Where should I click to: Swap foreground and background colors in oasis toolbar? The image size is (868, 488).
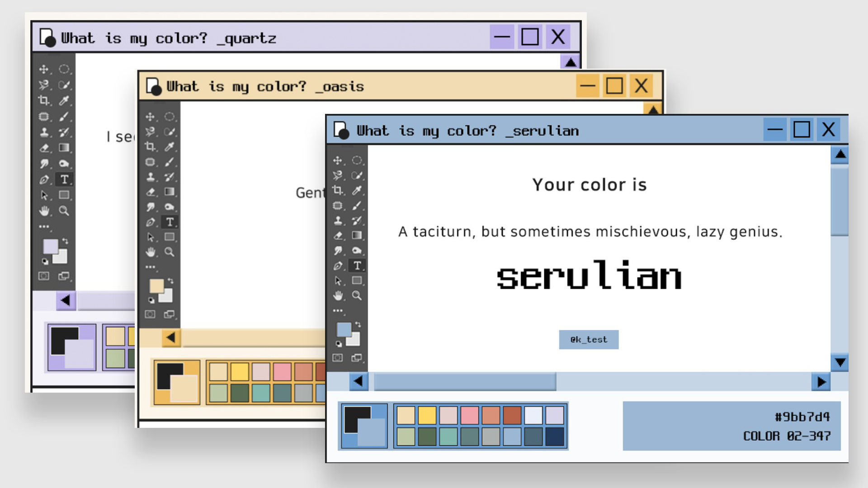(x=170, y=281)
